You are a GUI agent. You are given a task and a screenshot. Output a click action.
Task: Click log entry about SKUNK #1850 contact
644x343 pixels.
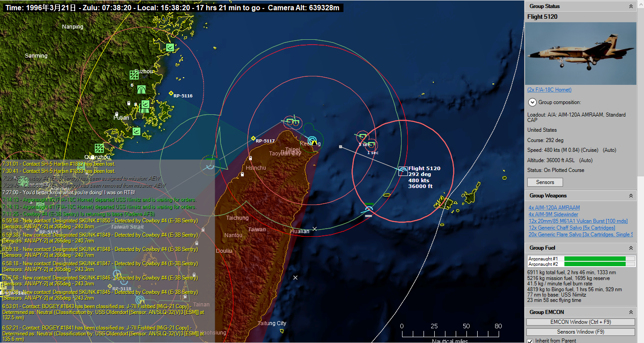pos(100,224)
